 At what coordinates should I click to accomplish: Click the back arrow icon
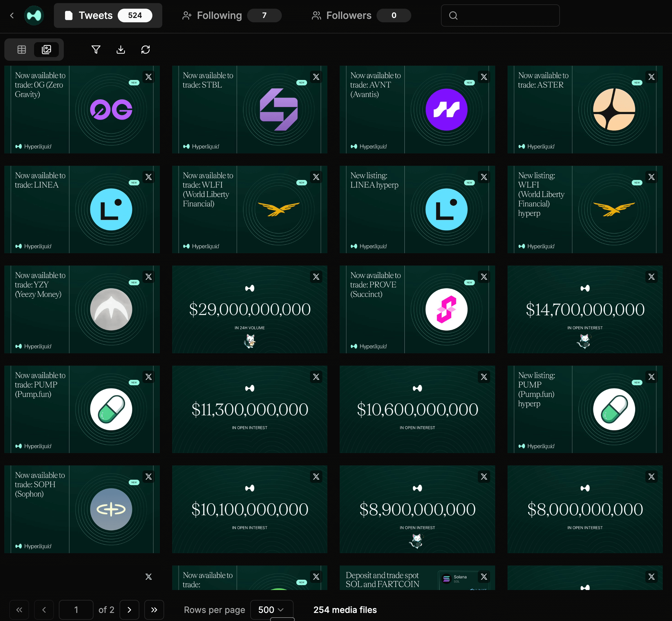(12, 15)
